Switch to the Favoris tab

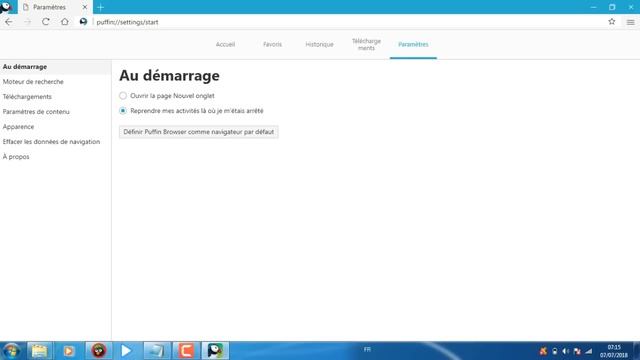tap(272, 44)
